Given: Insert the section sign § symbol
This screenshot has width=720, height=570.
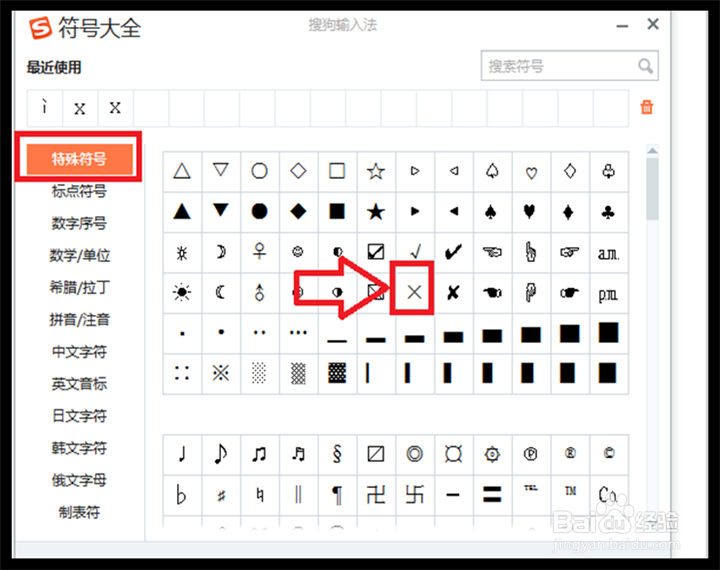Looking at the screenshot, I should (337, 454).
